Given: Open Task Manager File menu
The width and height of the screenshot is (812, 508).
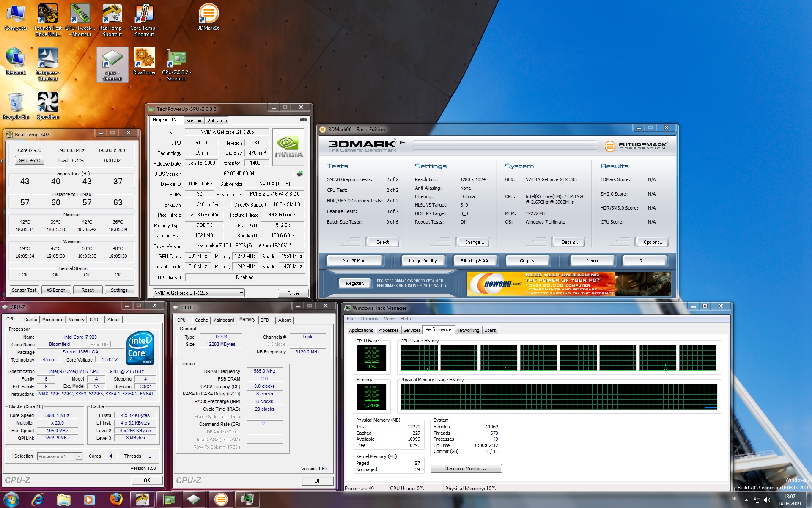Looking at the screenshot, I should [351, 319].
